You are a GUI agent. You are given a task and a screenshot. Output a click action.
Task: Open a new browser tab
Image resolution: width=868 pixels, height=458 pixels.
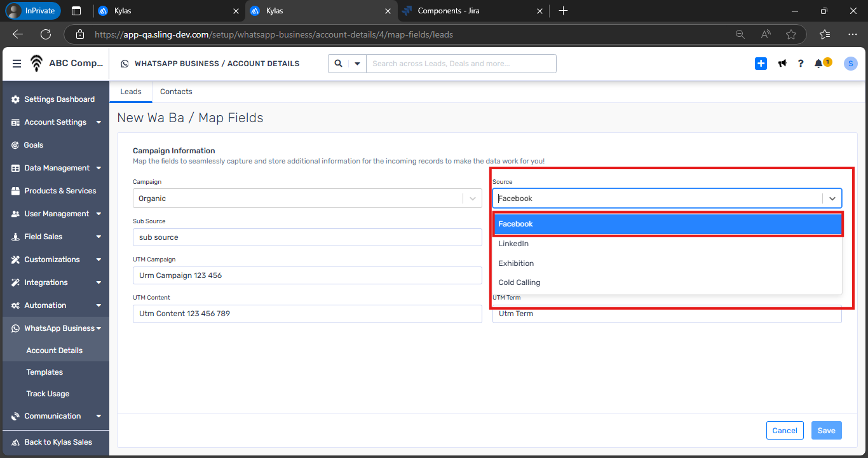(x=563, y=11)
